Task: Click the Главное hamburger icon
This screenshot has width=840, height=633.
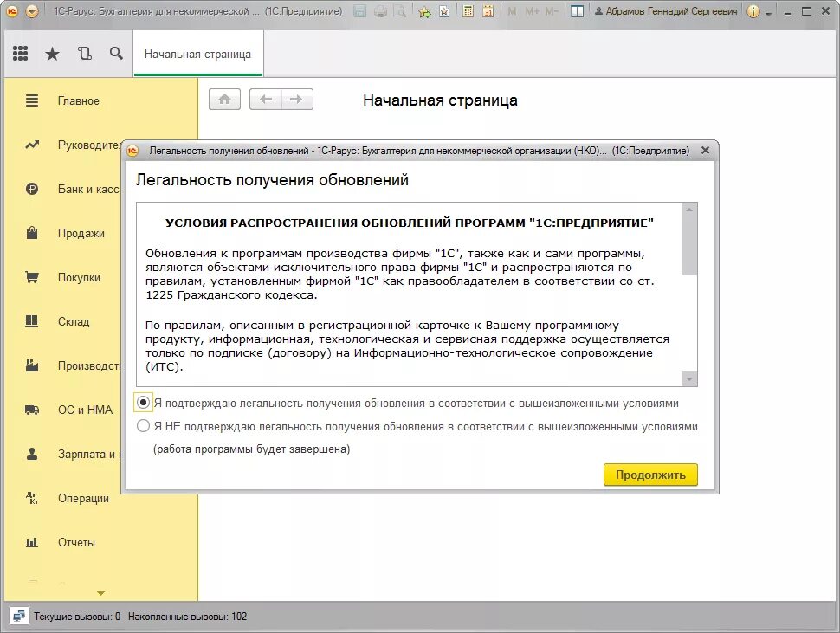Action: coord(32,100)
